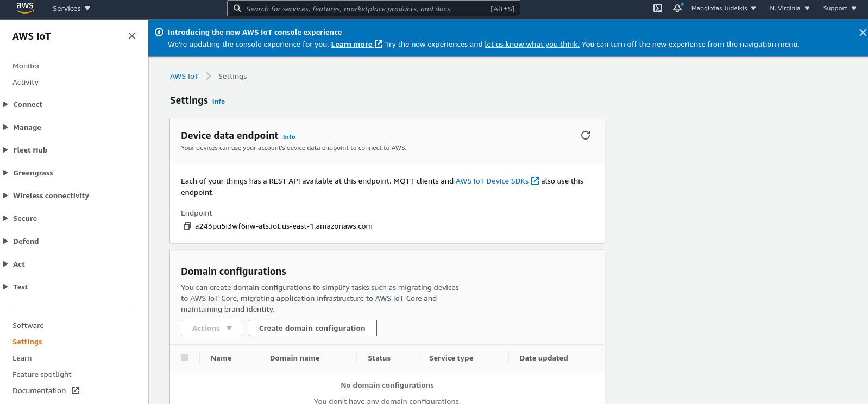Expand the Greengrass section in sidebar

(x=33, y=173)
